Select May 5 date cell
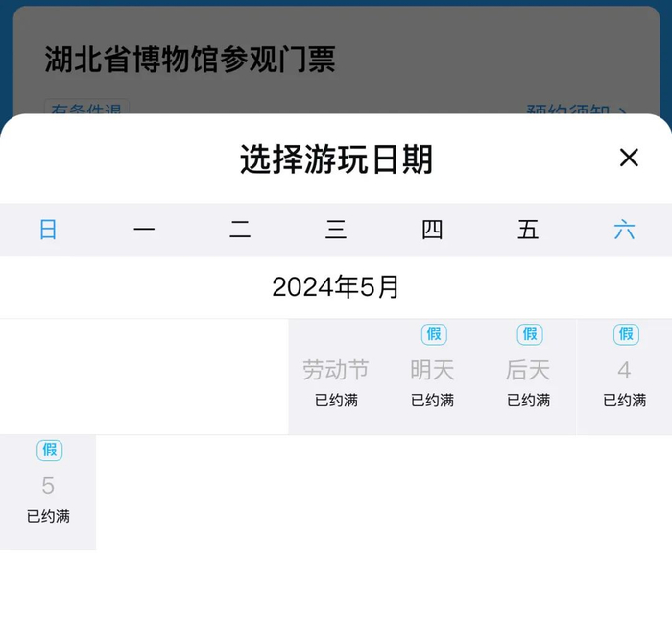Viewport: 672px width, 635px height. click(48, 492)
